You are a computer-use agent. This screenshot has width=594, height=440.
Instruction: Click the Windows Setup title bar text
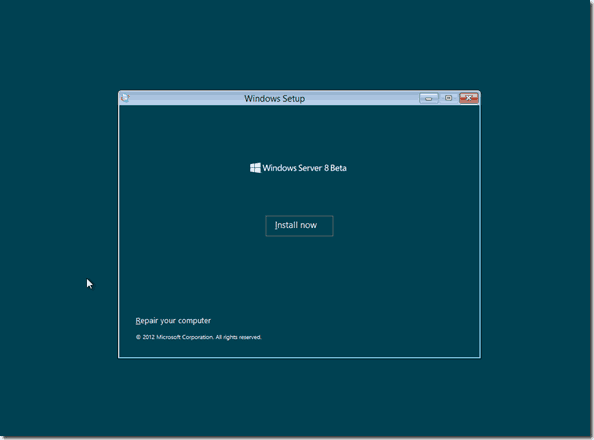tap(274, 99)
